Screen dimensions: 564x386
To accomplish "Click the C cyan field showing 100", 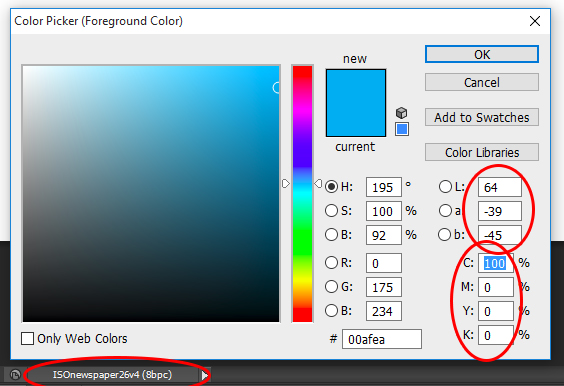I will click(x=496, y=263).
